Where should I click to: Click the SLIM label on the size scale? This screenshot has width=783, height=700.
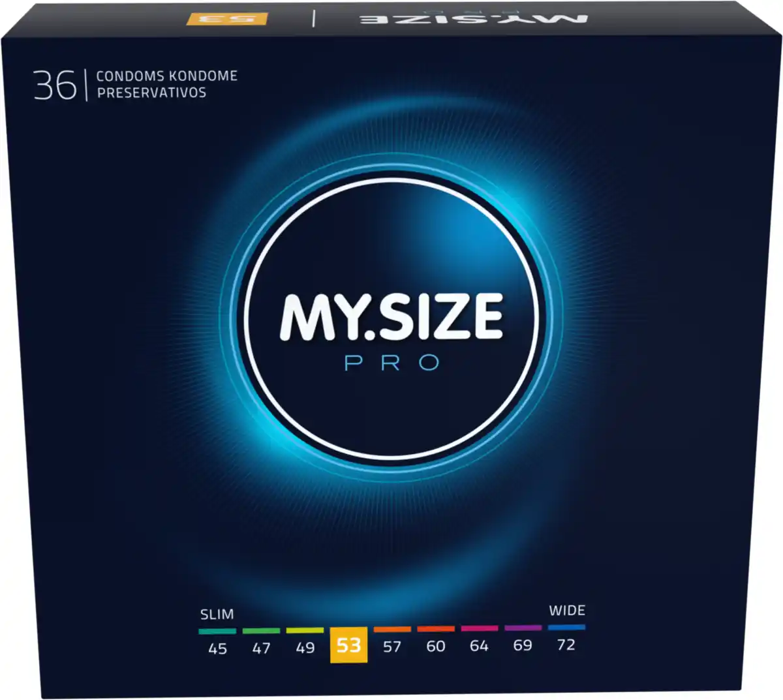217,615
